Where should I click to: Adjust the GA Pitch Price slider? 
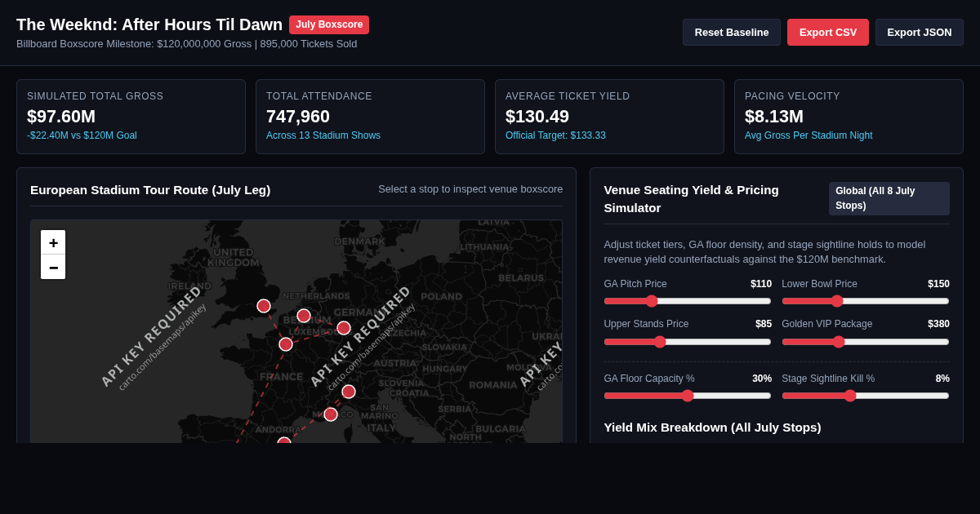(688, 301)
